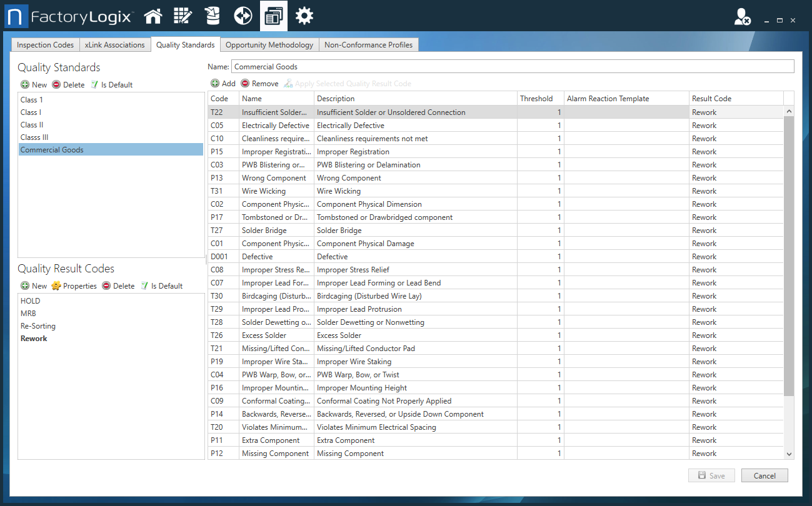Viewport: 812px width, 506px height.
Task: Click the gear settings icon in header
Action: click(304, 16)
